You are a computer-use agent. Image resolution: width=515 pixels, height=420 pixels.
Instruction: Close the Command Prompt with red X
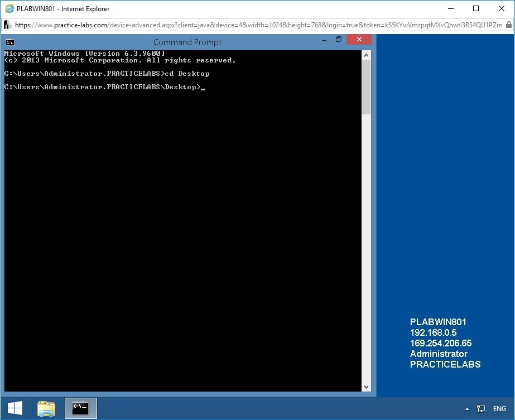(359, 40)
